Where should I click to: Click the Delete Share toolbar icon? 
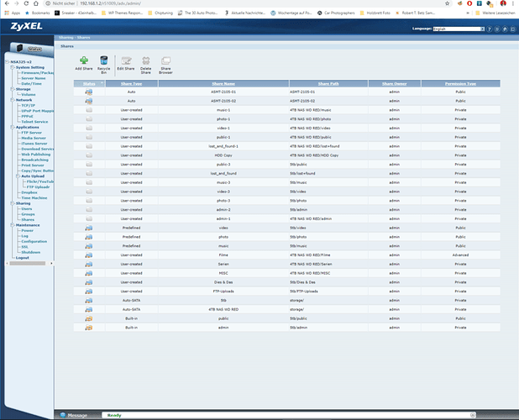[x=145, y=60]
